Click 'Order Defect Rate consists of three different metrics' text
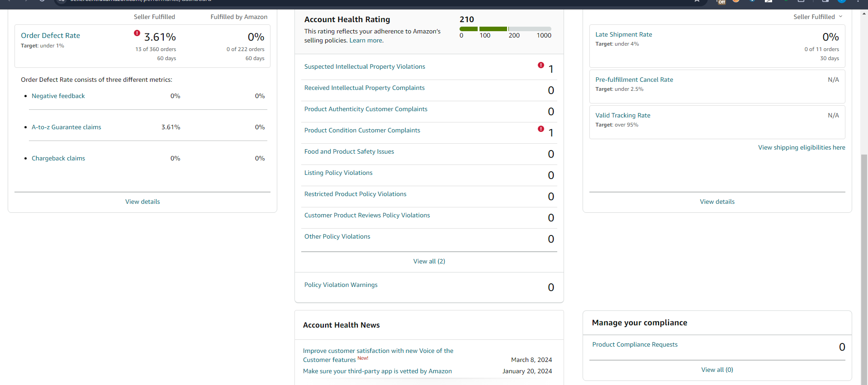This screenshot has height=385, width=868. click(96, 80)
